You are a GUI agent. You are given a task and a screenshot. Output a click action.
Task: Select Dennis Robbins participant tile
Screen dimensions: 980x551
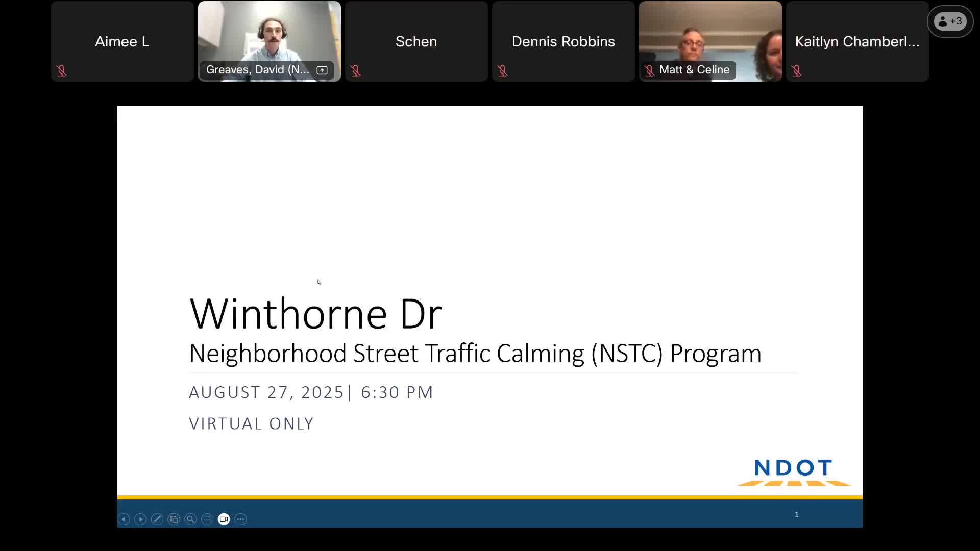point(563,41)
